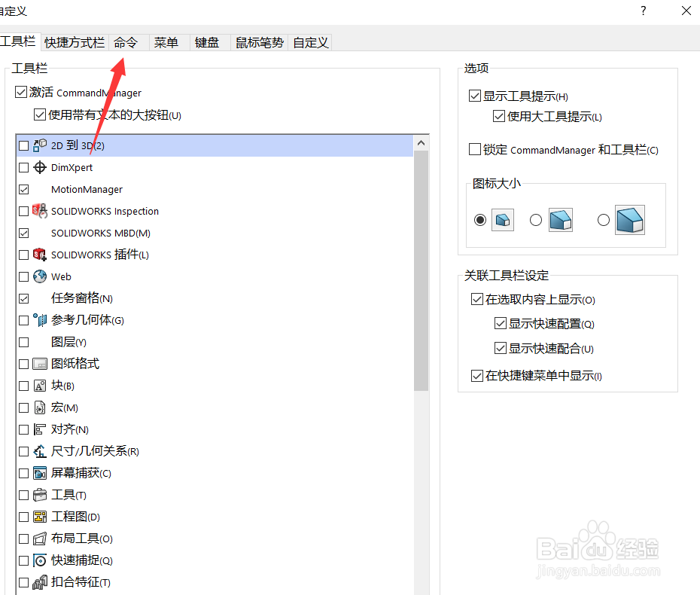700x595 pixels.
Task: Click the toolbar list scroll up arrow
Action: [x=421, y=143]
